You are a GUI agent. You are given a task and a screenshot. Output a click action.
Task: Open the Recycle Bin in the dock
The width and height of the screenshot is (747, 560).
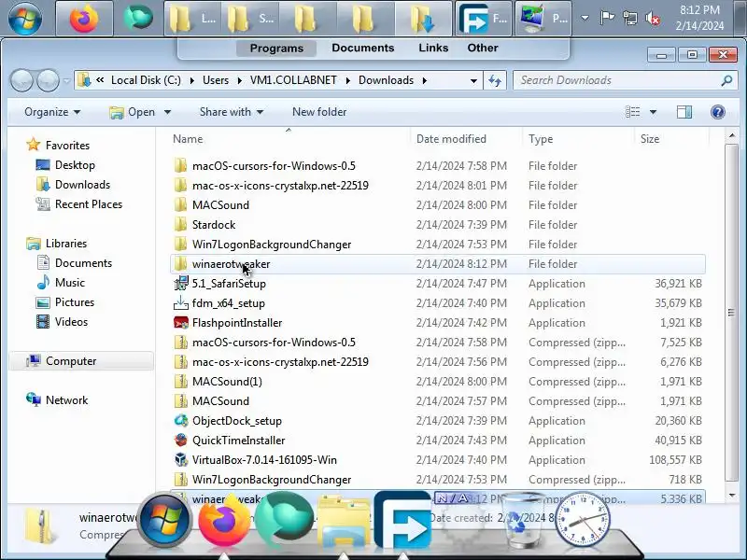point(521,521)
